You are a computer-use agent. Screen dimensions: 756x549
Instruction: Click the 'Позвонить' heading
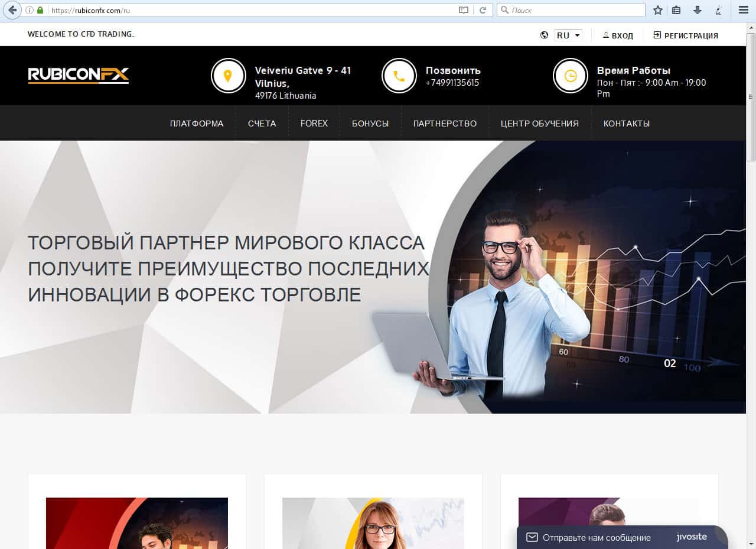[453, 70]
